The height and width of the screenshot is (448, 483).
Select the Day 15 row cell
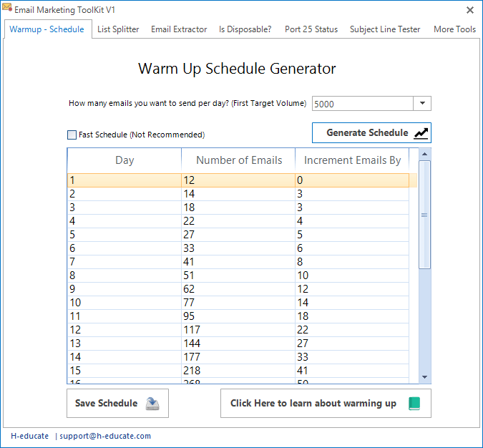point(125,371)
